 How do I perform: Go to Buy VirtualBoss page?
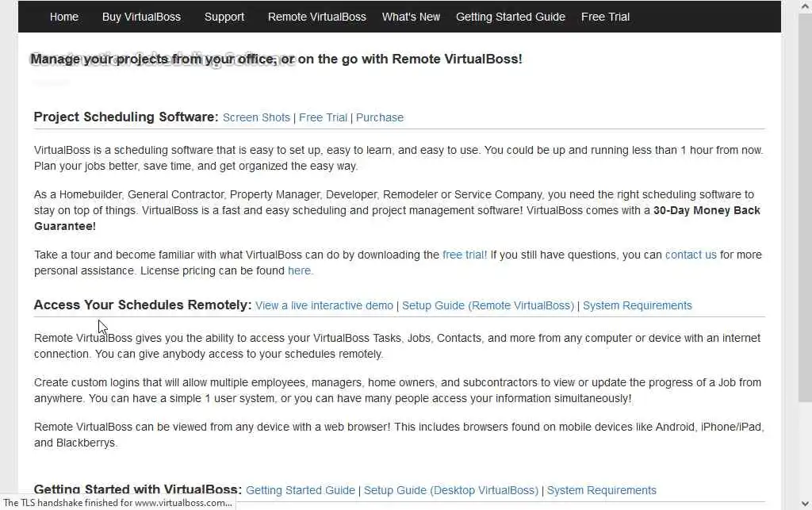(141, 17)
